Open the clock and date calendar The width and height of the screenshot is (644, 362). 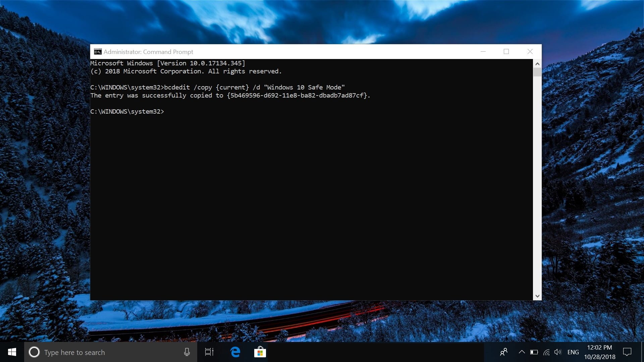point(599,352)
